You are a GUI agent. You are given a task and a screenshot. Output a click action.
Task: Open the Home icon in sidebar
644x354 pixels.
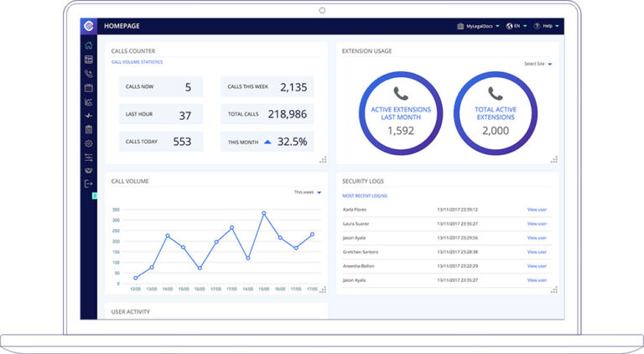point(89,45)
